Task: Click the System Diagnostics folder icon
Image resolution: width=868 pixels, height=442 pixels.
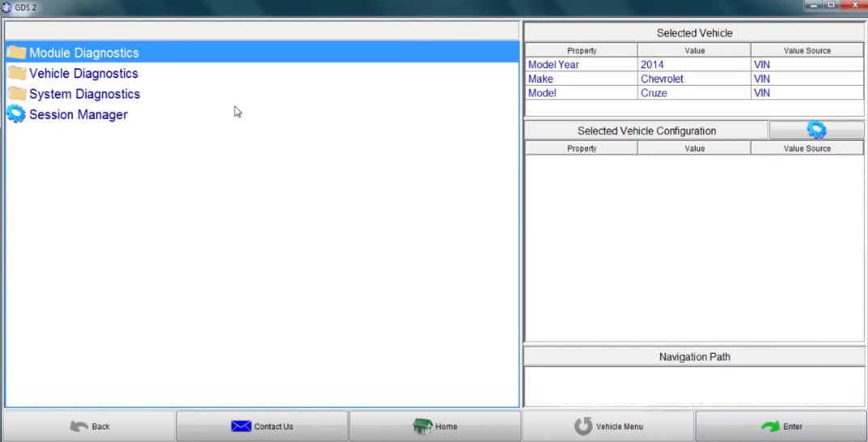Action: point(17,94)
